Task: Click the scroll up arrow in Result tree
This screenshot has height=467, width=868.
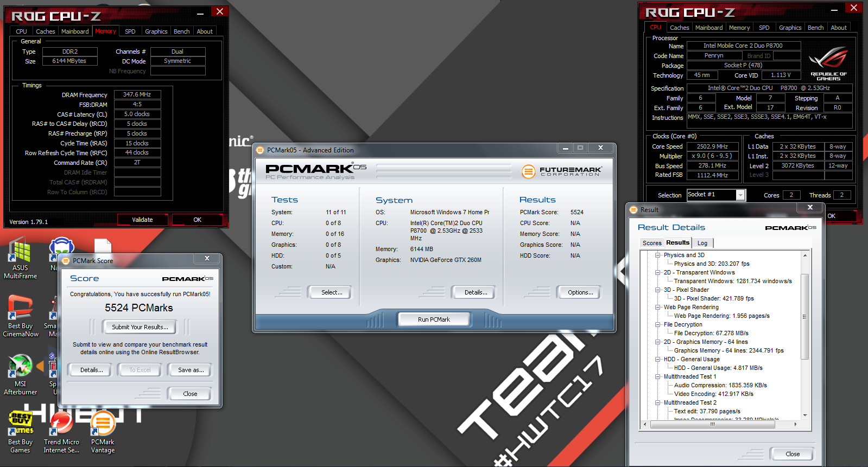Action: [x=805, y=255]
